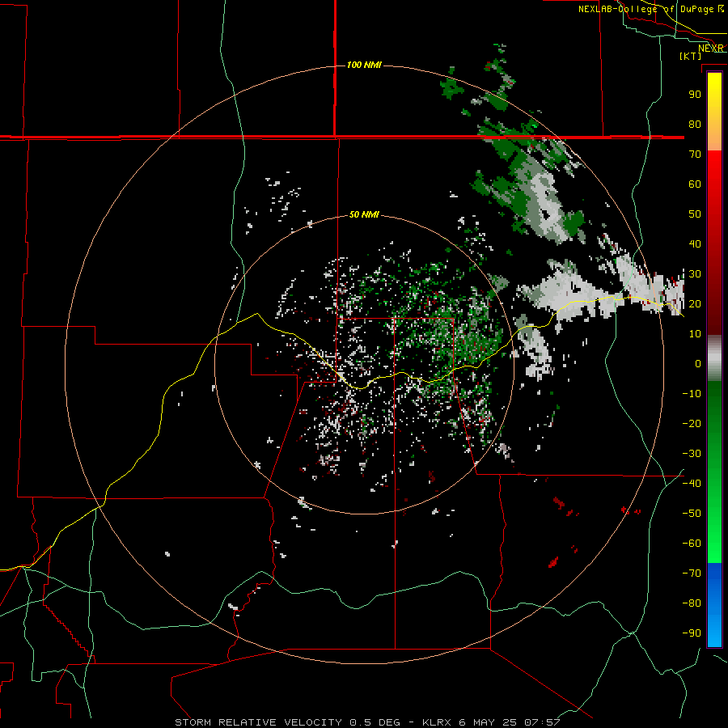Viewport: 728px width, 728px height.
Task: Click the KLRX radar site identifier
Action: (437, 722)
